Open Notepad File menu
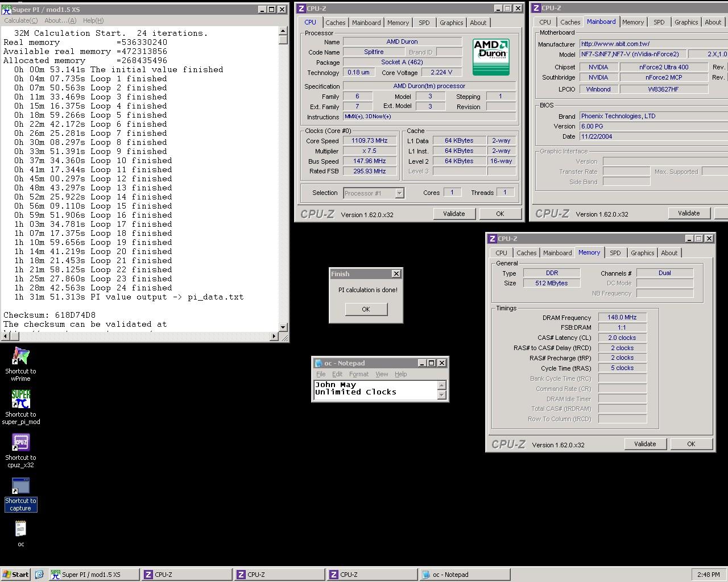 [x=321, y=374]
